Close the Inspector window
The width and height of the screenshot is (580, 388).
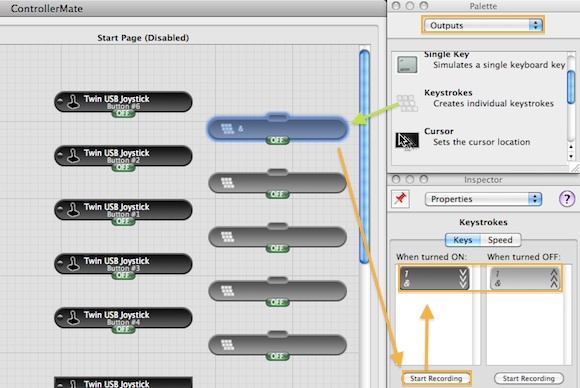pyautogui.click(x=396, y=179)
